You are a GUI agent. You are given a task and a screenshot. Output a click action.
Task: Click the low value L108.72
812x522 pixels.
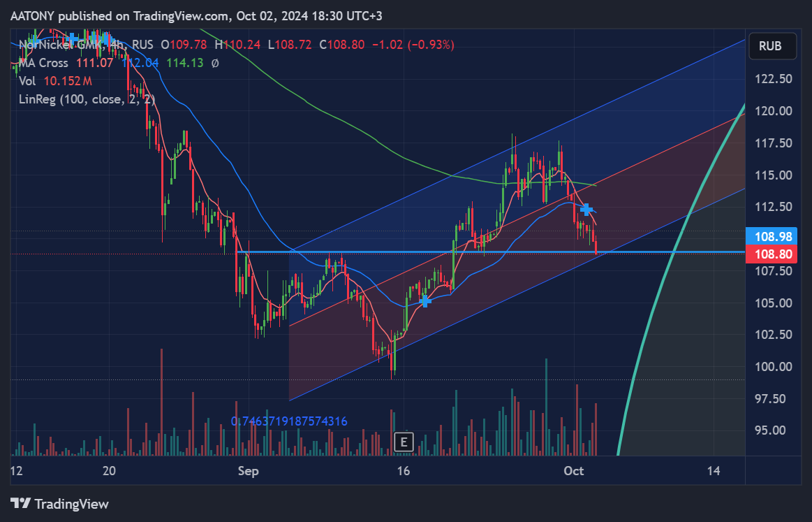[290, 45]
